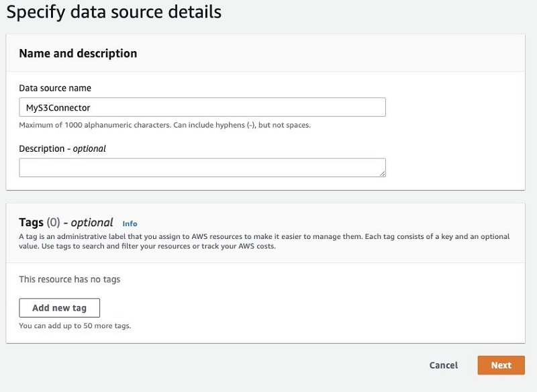Select the "Name and description" section header

coord(78,54)
